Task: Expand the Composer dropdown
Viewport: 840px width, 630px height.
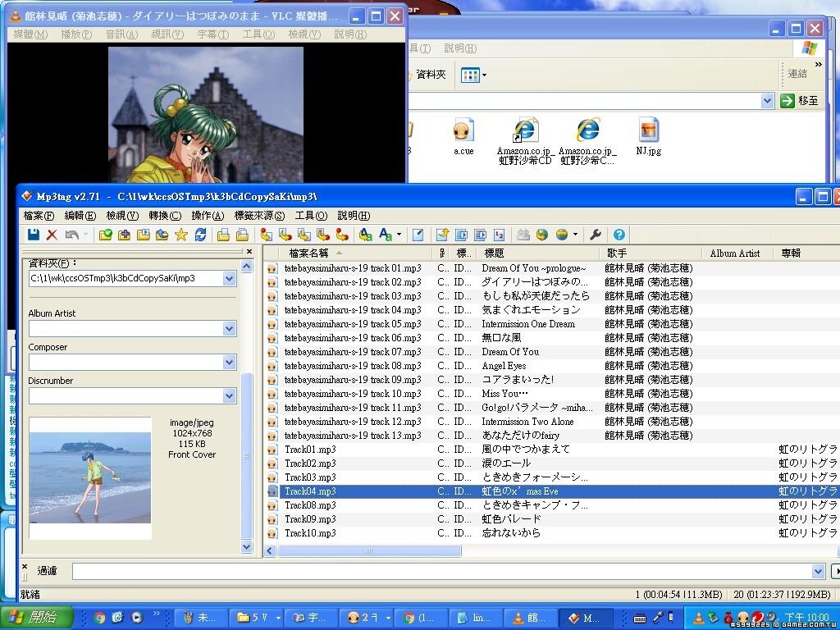Action: point(229,362)
